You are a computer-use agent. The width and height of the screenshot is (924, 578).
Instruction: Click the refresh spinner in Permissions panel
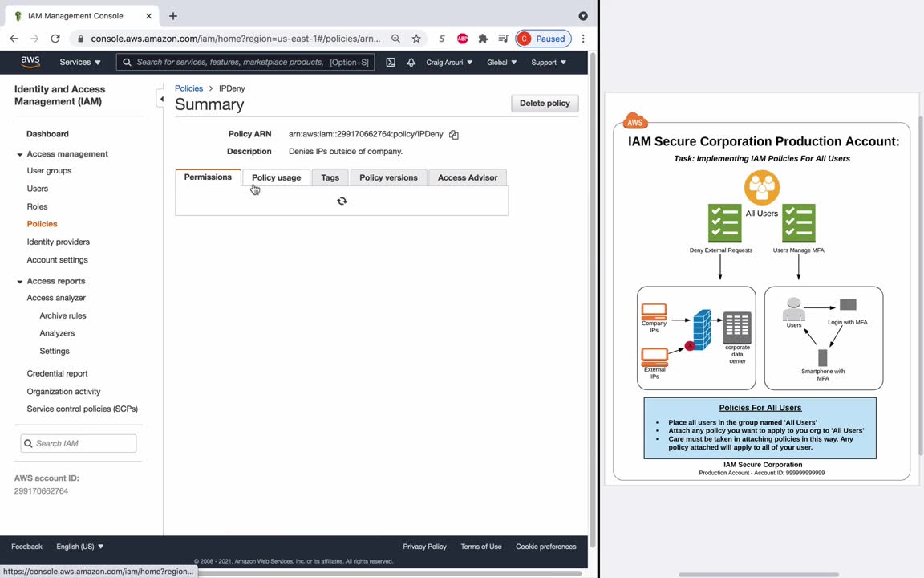342,201
